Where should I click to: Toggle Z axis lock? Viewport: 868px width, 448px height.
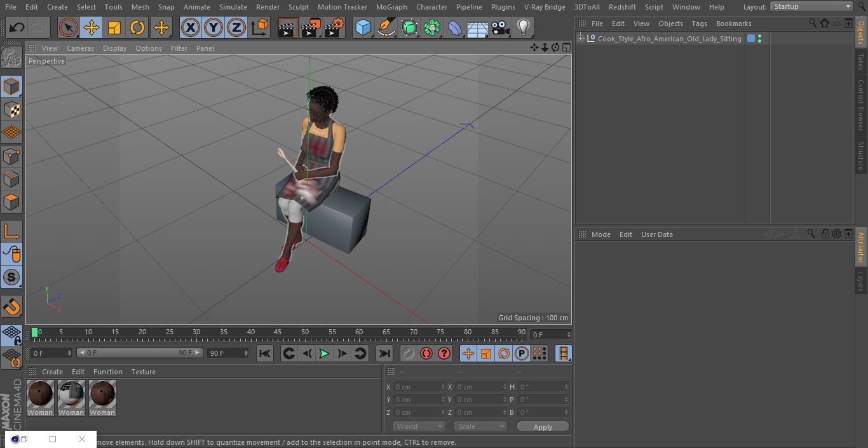coord(236,27)
